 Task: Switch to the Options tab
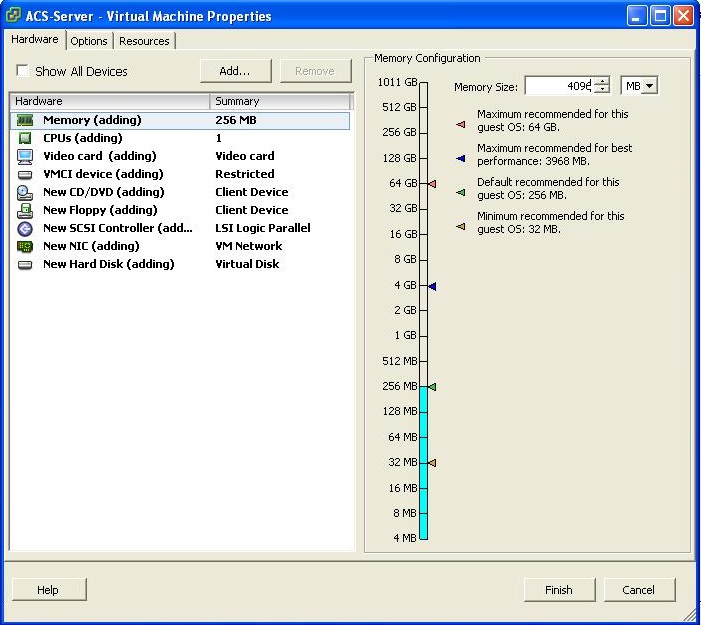pyautogui.click(x=89, y=41)
